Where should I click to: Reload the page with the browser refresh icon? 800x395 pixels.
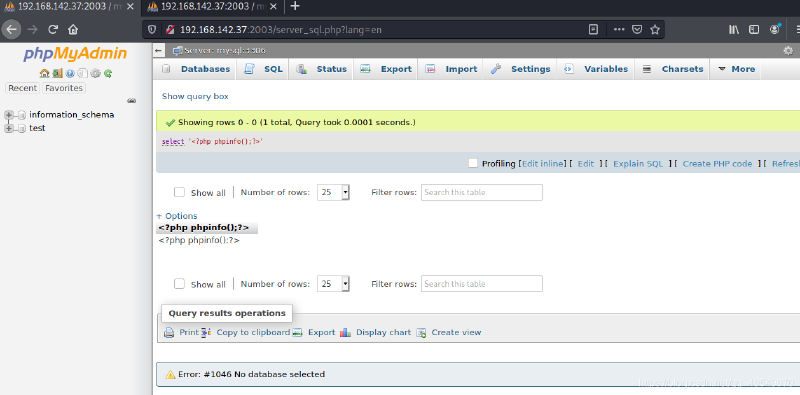click(53, 30)
